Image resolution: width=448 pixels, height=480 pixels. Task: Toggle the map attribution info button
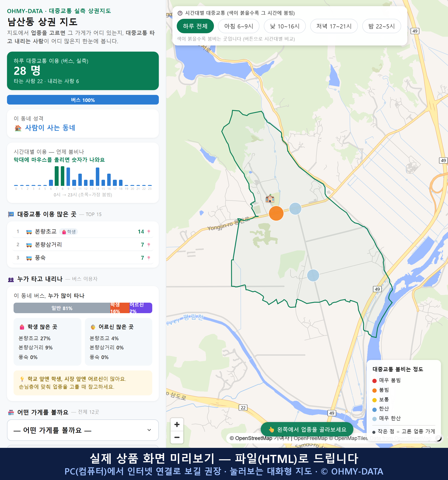coord(438,438)
